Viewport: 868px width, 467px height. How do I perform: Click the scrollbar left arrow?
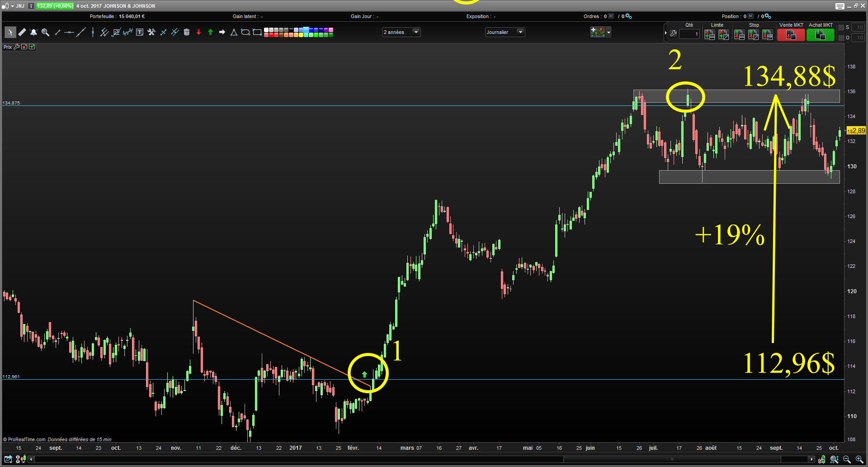tap(31, 459)
